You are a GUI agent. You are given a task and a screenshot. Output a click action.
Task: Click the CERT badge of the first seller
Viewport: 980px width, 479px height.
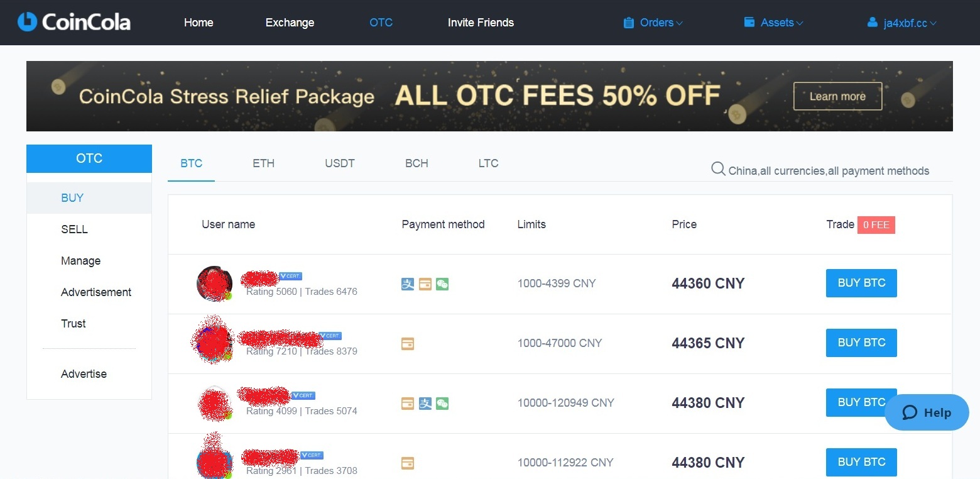pos(290,276)
